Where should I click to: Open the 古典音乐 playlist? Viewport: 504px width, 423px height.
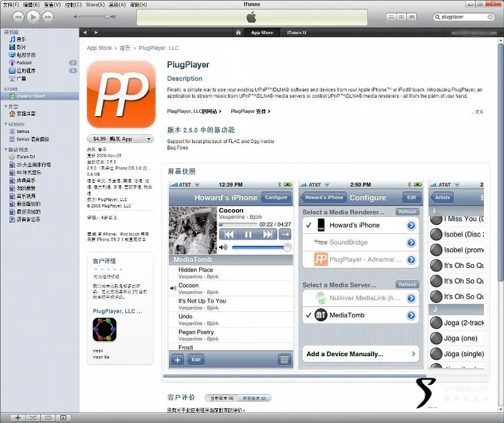click(x=26, y=180)
